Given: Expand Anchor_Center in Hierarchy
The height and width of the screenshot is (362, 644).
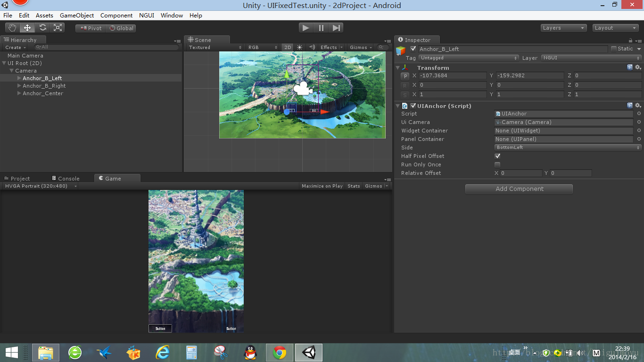Looking at the screenshot, I should [x=19, y=93].
